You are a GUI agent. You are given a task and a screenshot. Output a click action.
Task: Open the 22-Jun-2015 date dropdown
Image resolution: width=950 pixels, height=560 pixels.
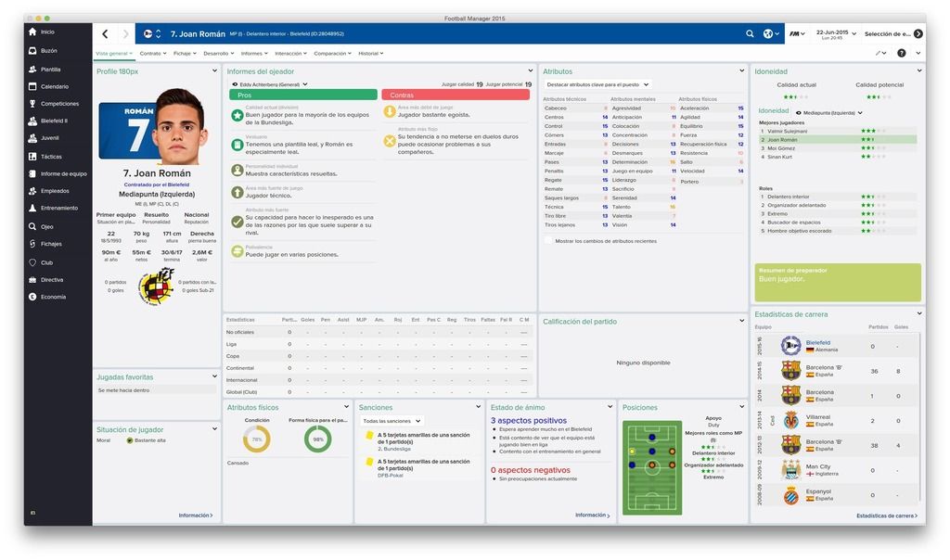836,34
